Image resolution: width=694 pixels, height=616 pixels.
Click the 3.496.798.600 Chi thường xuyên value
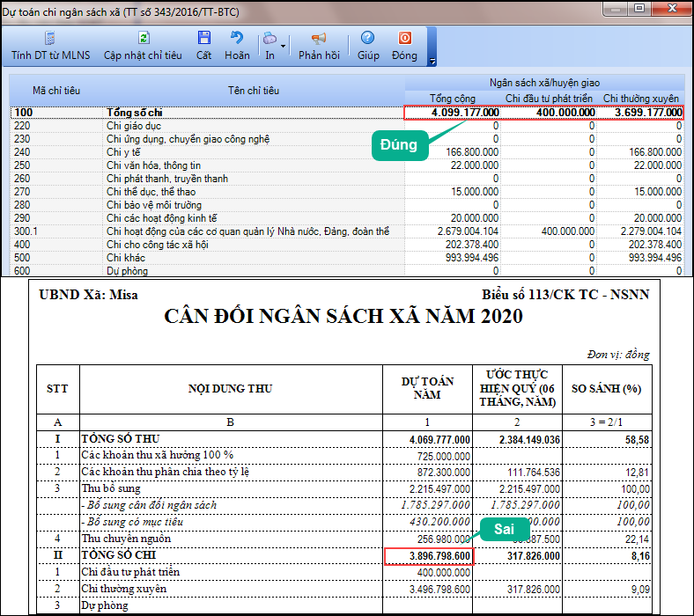point(439,590)
